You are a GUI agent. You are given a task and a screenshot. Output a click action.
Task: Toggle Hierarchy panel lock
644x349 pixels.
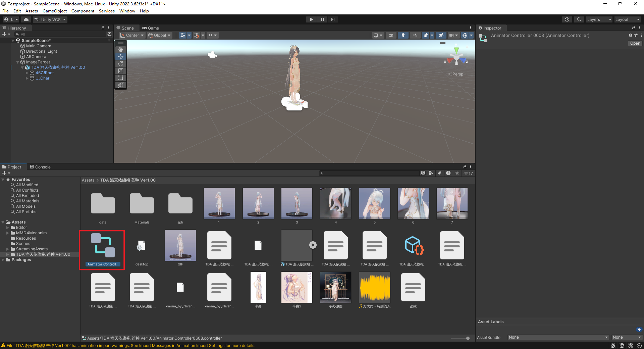point(103,28)
